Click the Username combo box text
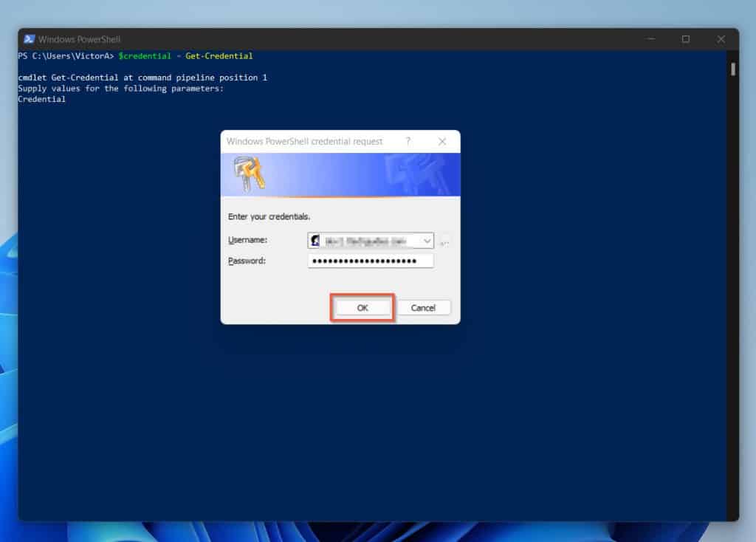Image resolution: width=756 pixels, height=542 pixels. (x=365, y=241)
